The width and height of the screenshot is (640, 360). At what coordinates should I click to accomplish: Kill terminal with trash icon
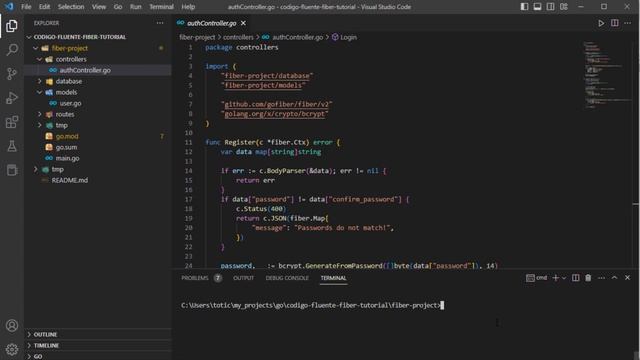pos(588,278)
